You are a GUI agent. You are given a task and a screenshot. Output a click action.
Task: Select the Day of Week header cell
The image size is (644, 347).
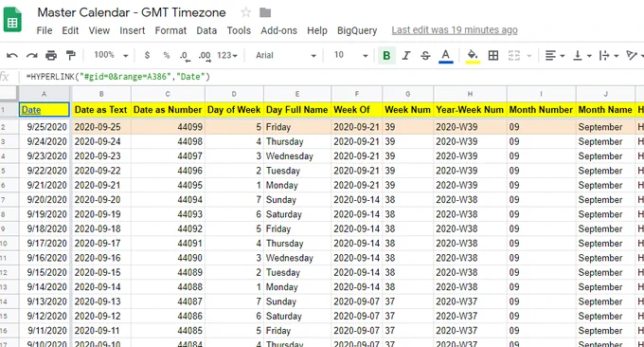tap(234, 110)
